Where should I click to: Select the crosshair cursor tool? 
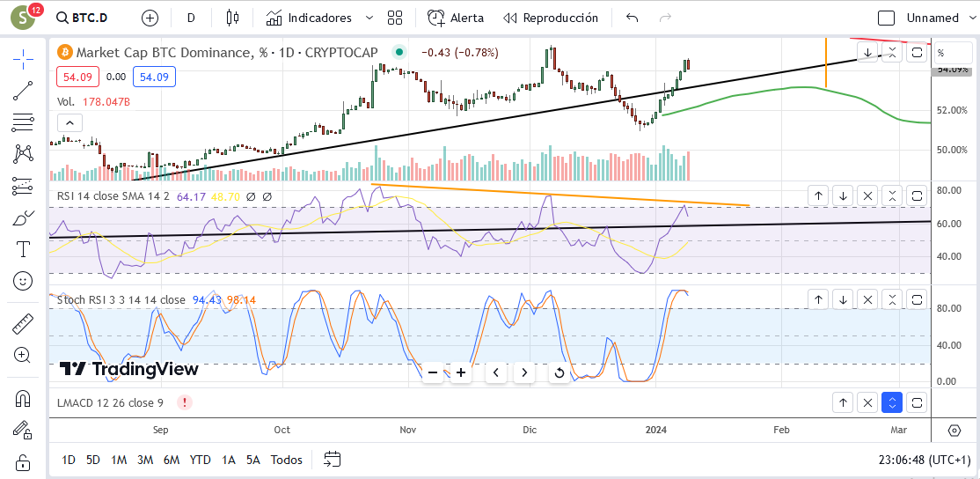click(23, 60)
